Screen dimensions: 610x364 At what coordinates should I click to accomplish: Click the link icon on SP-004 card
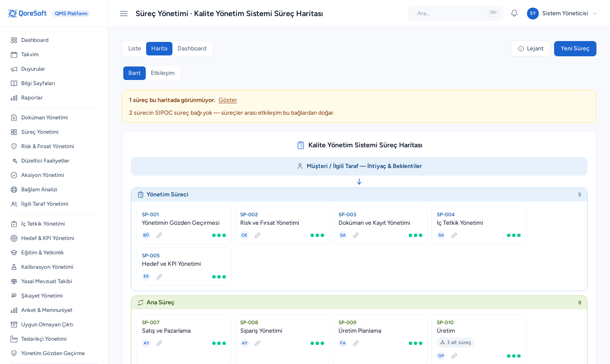[x=454, y=235]
